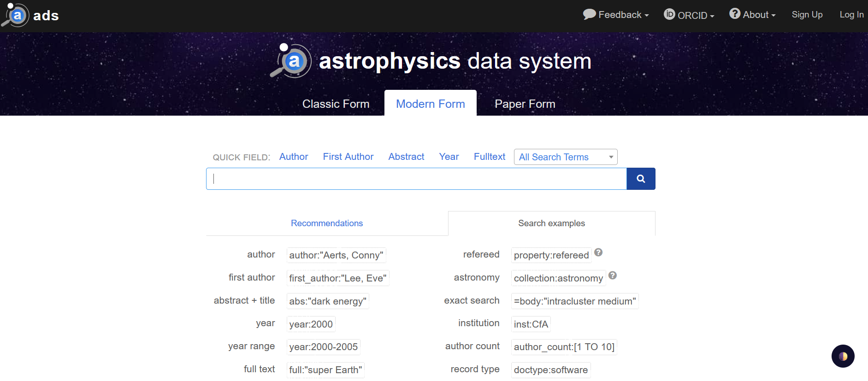Expand the ORCID menu
Viewport: 868px width, 381px height.
pyautogui.click(x=689, y=15)
